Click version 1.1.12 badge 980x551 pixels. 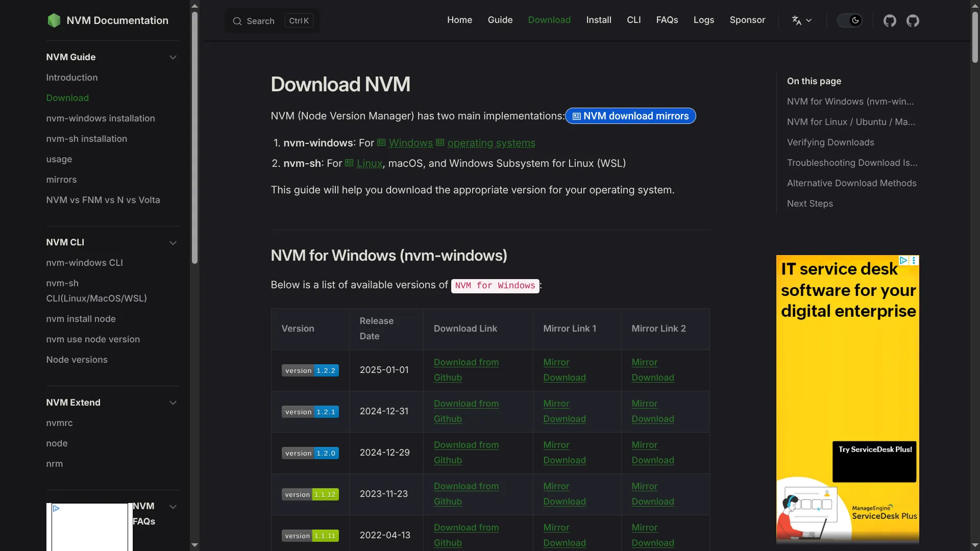310,494
